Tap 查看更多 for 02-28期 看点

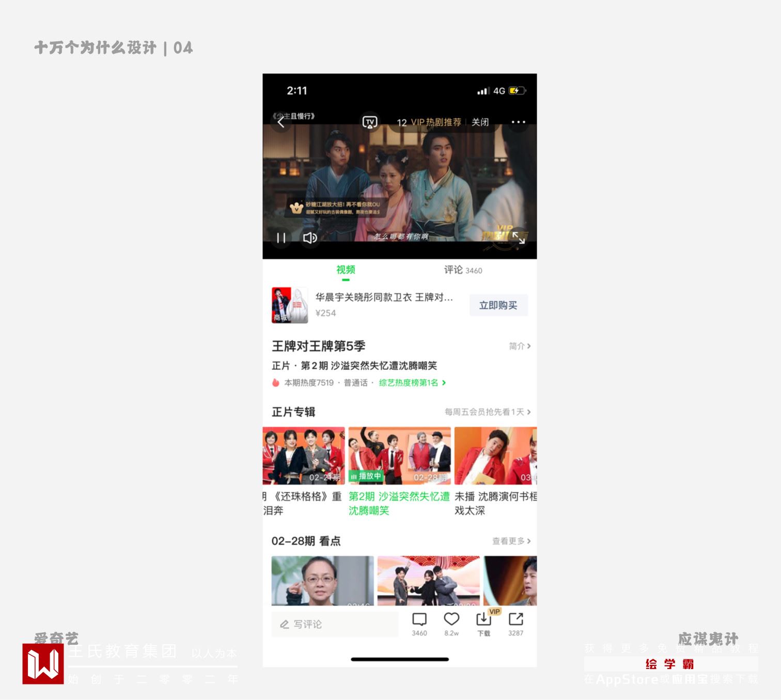pos(511,541)
